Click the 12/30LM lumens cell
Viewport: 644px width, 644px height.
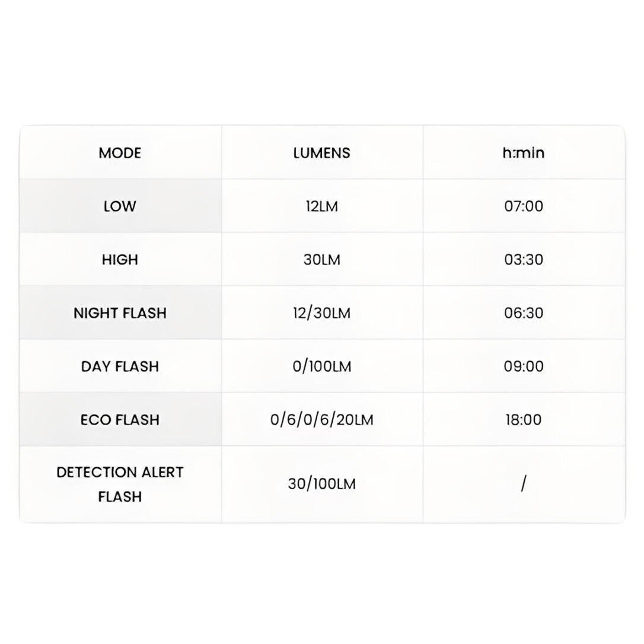pyautogui.click(x=321, y=313)
